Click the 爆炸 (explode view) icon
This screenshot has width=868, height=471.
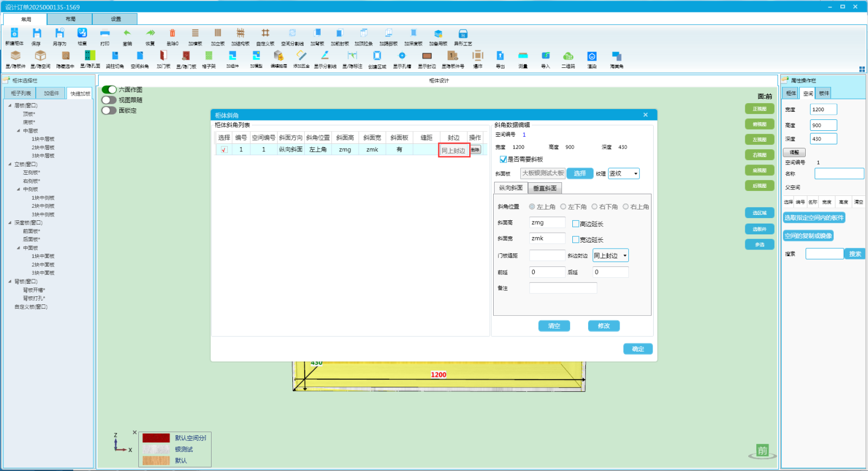click(478, 56)
